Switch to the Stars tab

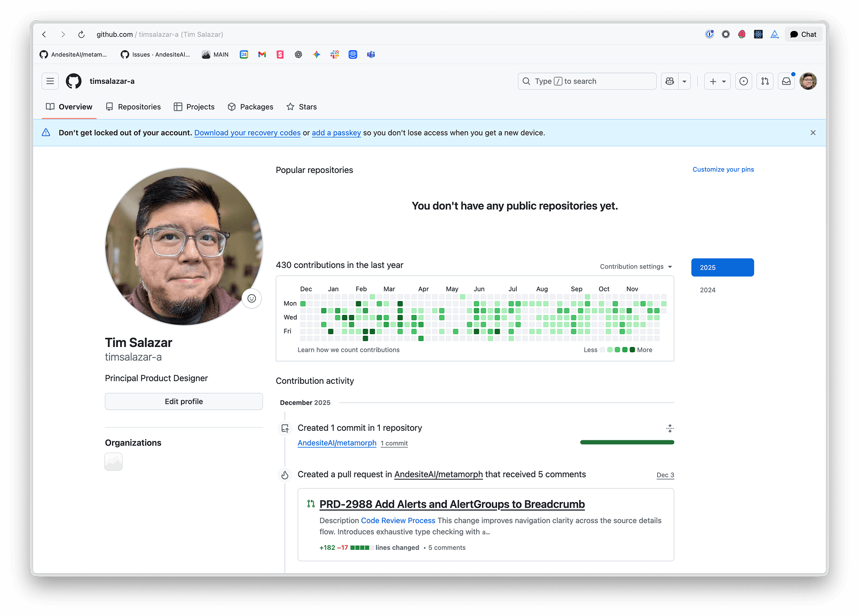coord(301,107)
